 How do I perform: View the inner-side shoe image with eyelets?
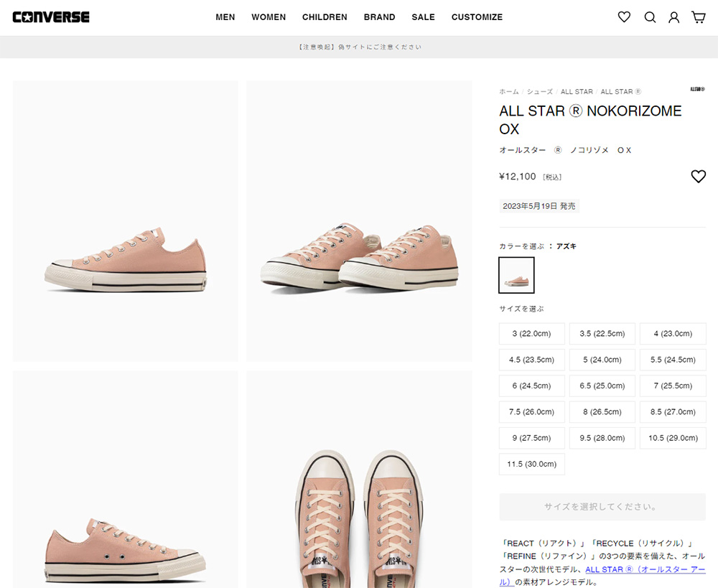[125, 480]
